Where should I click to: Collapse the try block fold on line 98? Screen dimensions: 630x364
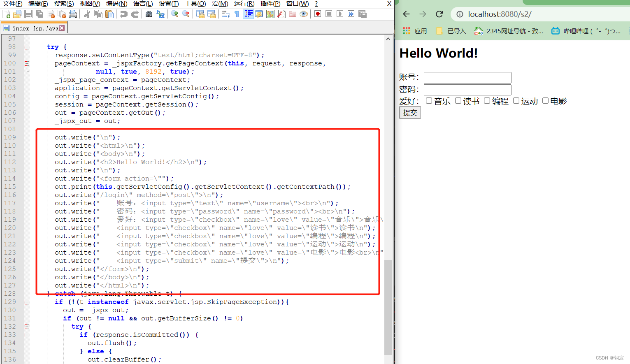click(x=27, y=47)
